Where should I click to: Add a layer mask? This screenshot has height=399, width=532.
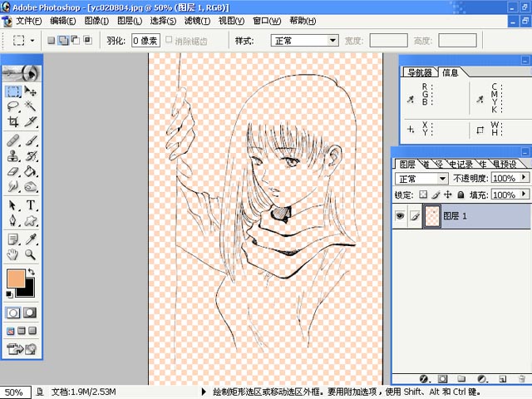(442, 379)
